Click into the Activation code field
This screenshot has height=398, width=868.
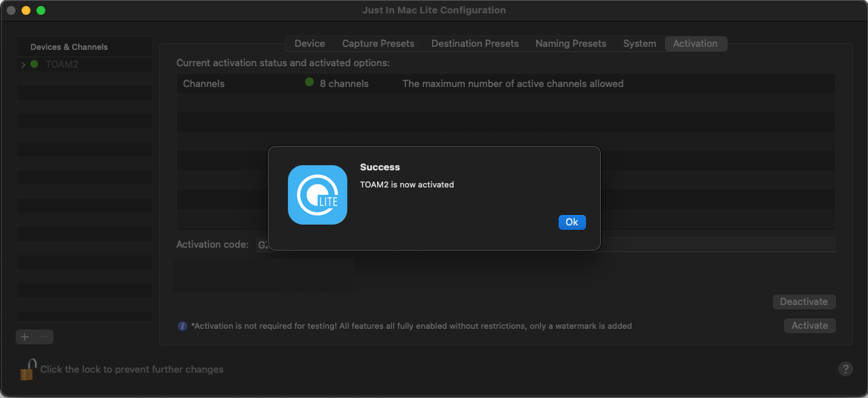point(714,245)
